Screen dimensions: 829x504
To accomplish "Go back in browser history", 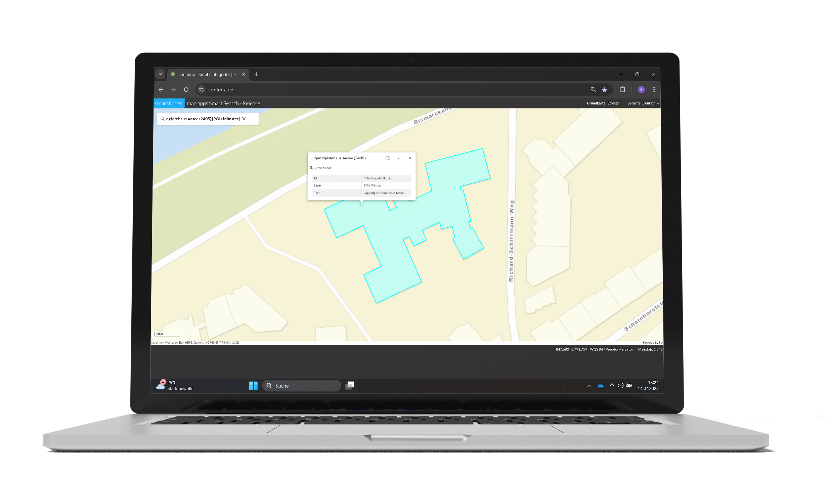I will point(161,89).
